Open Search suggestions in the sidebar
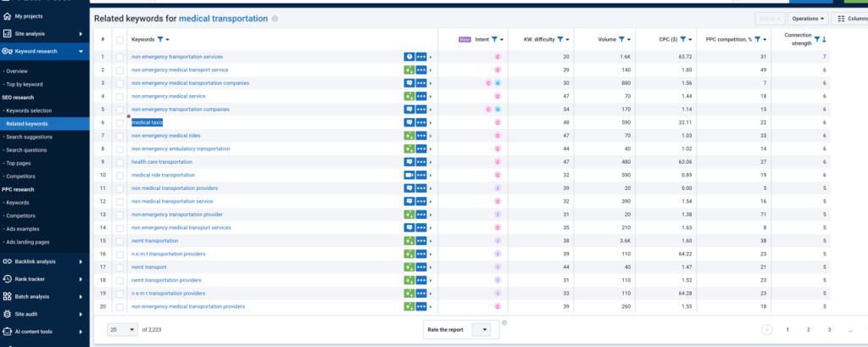 (29, 137)
